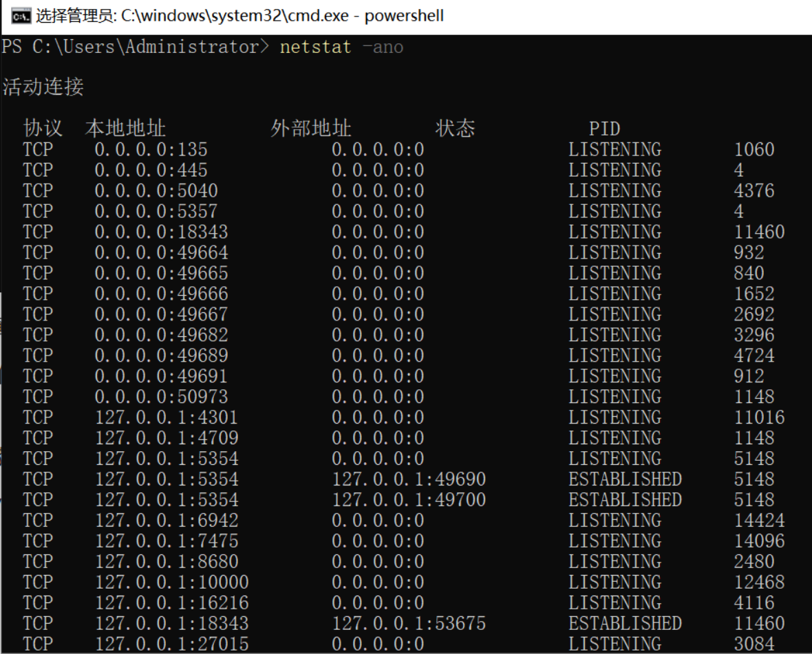Click foreign address 127.0.0.1:49690
Image resolution: width=812 pixels, height=654 pixels.
pos(409,479)
